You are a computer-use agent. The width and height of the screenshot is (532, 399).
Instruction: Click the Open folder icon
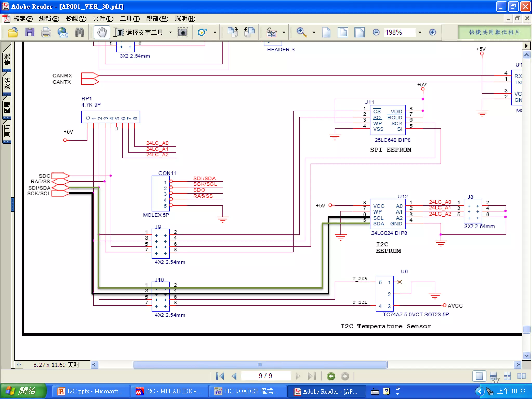13,32
